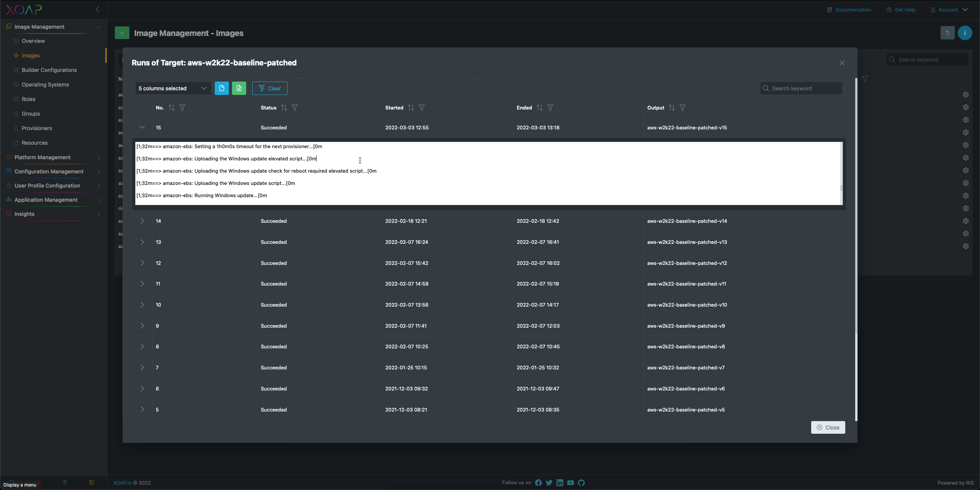The width and height of the screenshot is (980, 490).
Task: Open the LinkedIn footer icon
Action: [560, 483]
